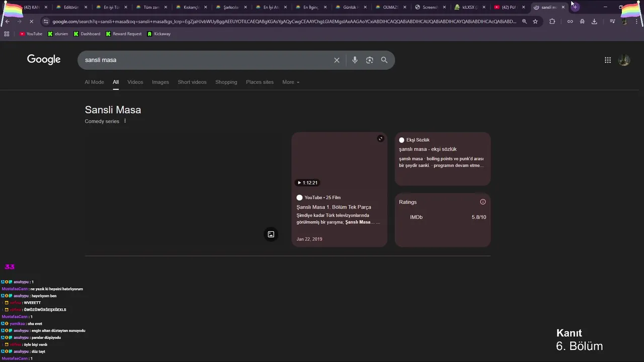
Task: Select the All results tab
Action: 116,82
